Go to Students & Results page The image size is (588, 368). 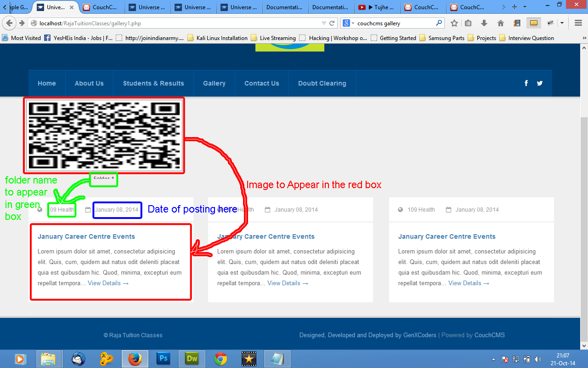(x=153, y=83)
